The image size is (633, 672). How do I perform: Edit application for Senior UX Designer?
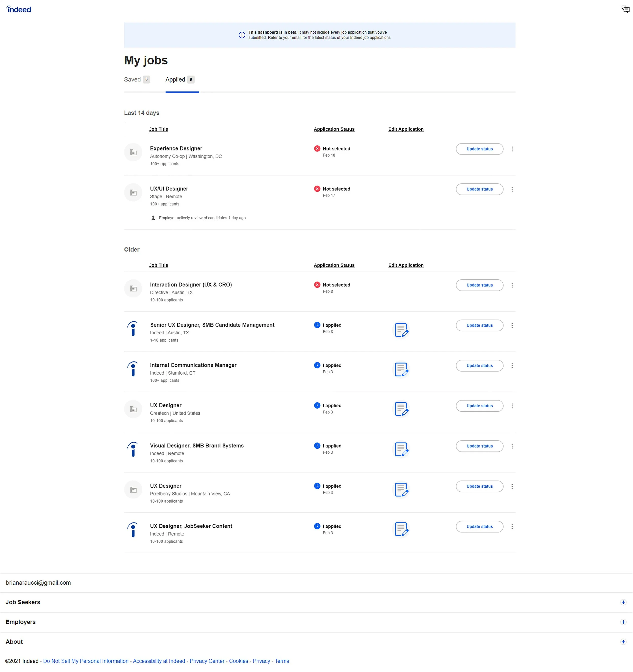click(402, 330)
